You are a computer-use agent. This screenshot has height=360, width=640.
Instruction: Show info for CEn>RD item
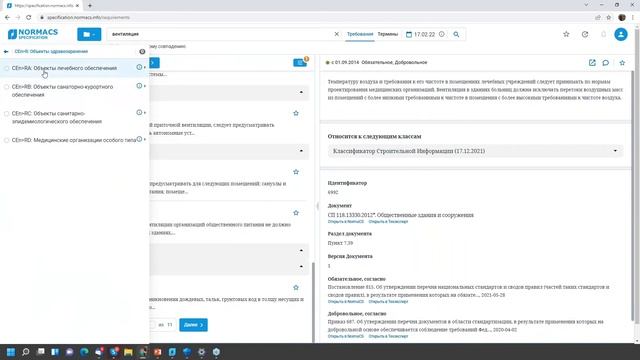click(x=139, y=139)
